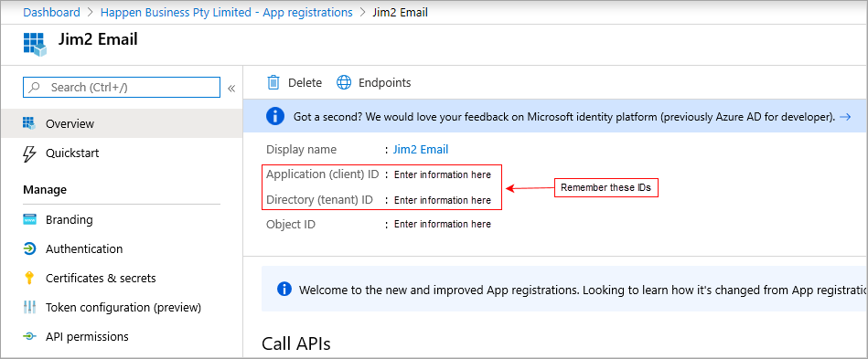Click the Manage section heading

pyautogui.click(x=45, y=190)
